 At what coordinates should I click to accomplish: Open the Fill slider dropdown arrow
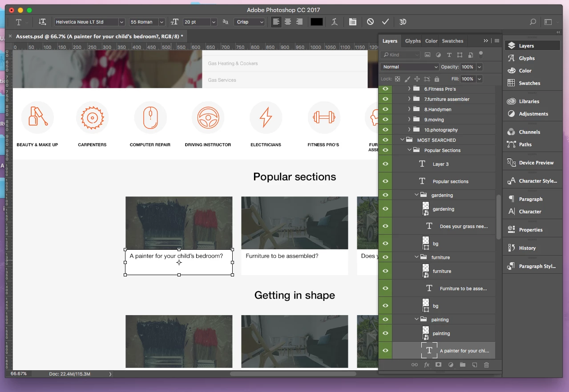tap(479, 79)
